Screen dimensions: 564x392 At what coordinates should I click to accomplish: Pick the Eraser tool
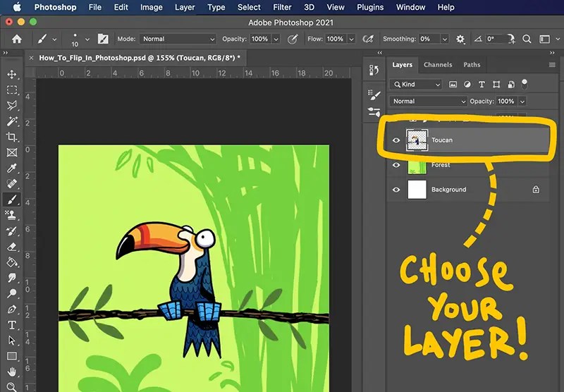12,247
